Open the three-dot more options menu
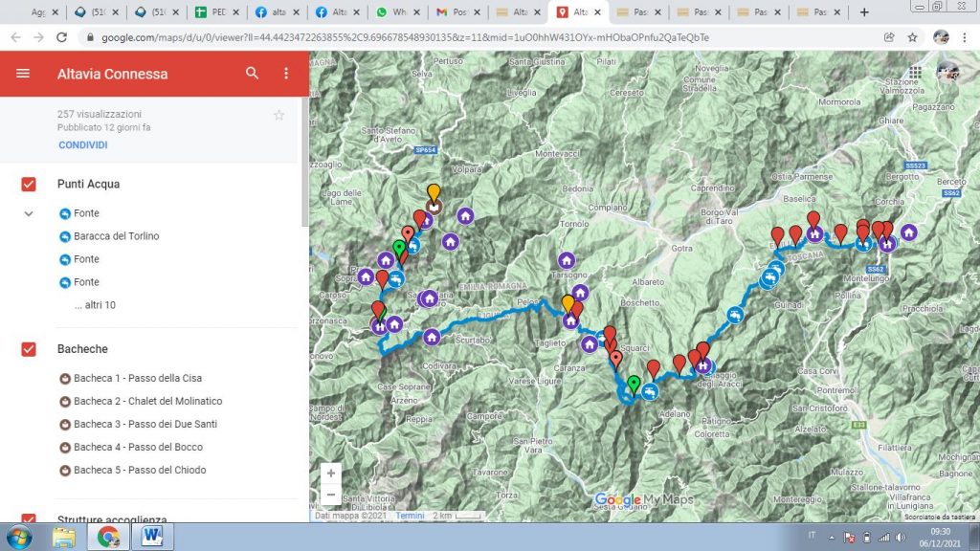This screenshot has width=980, height=551. 285,74
